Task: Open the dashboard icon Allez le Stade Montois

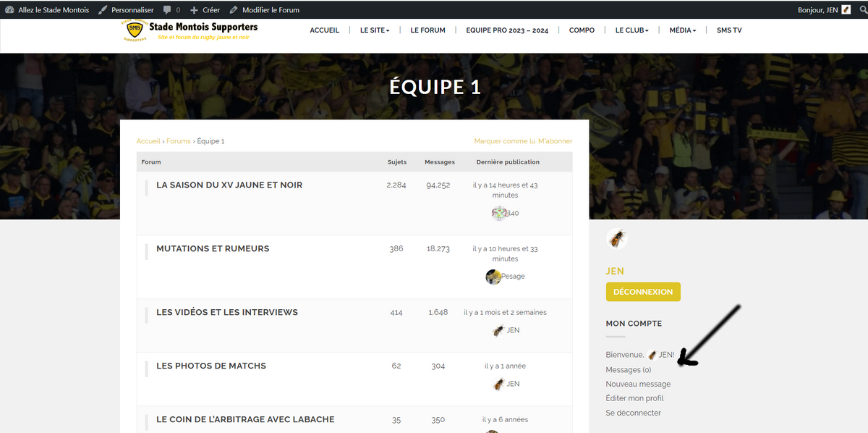Action: (9, 10)
